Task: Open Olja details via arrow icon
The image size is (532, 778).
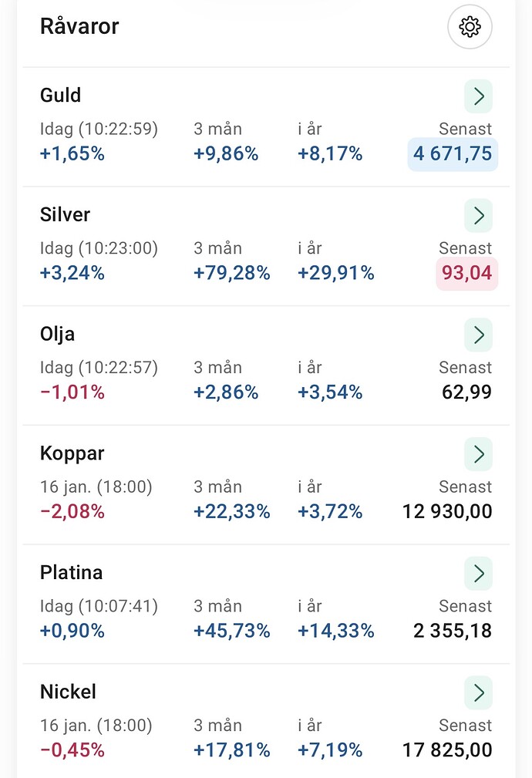Action: [x=478, y=335]
